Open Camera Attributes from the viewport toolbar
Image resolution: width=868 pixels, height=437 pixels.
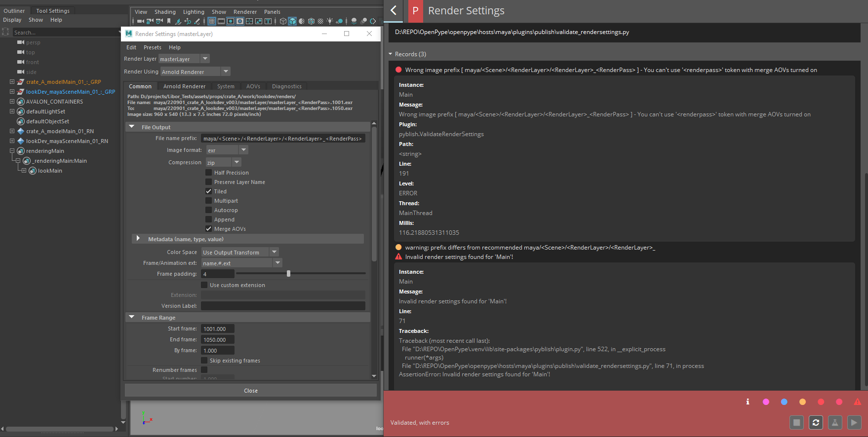point(159,21)
